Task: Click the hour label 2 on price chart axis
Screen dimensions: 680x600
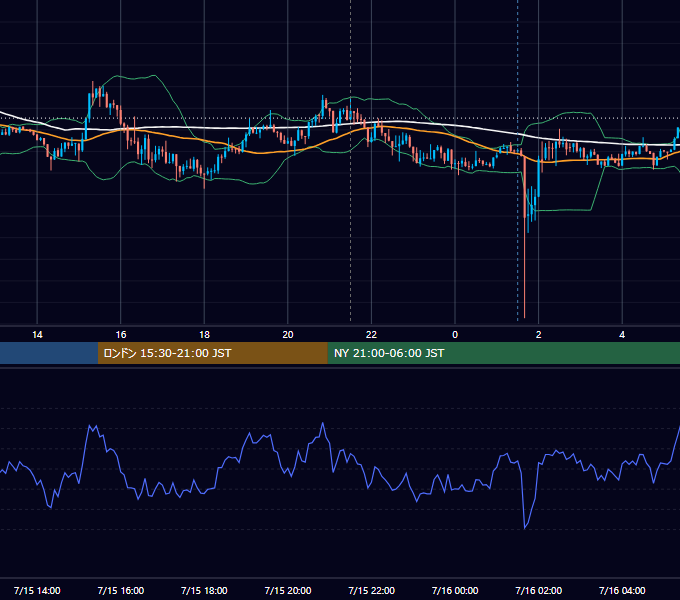Action: click(539, 335)
